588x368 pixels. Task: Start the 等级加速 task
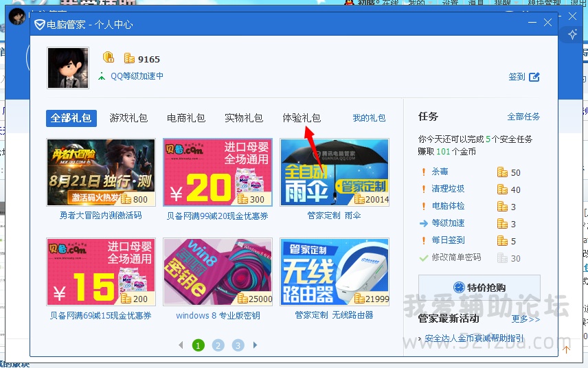point(448,223)
